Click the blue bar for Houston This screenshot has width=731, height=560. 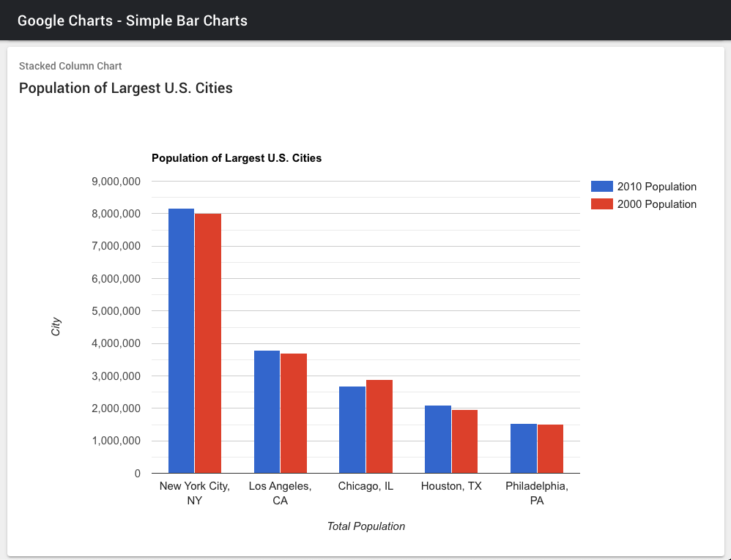(x=438, y=439)
